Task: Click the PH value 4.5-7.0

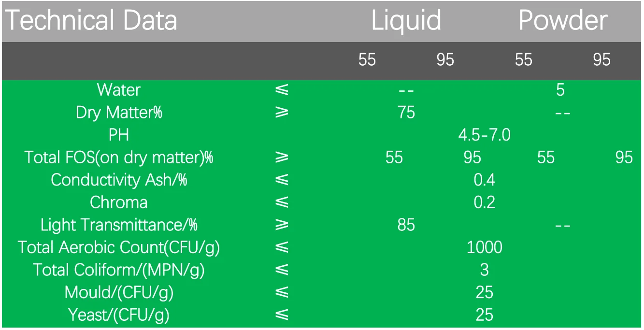Action: (x=484, y=135)
